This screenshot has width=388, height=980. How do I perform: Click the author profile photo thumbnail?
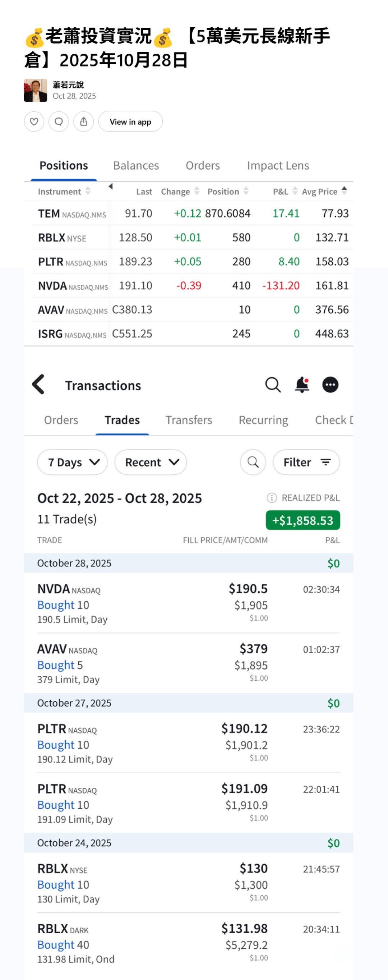pos(35,90)
